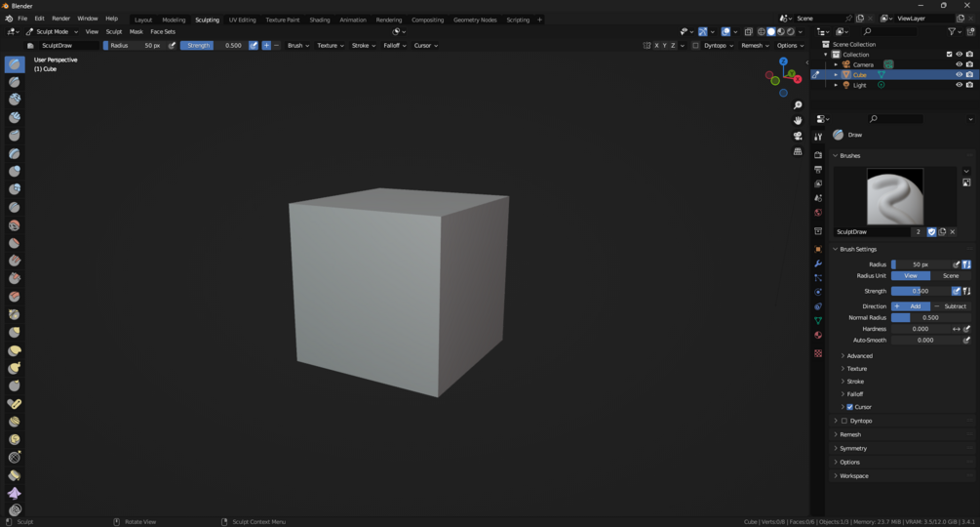
Task: Select the Smooth brush tool
Action: tap(15, 225)
